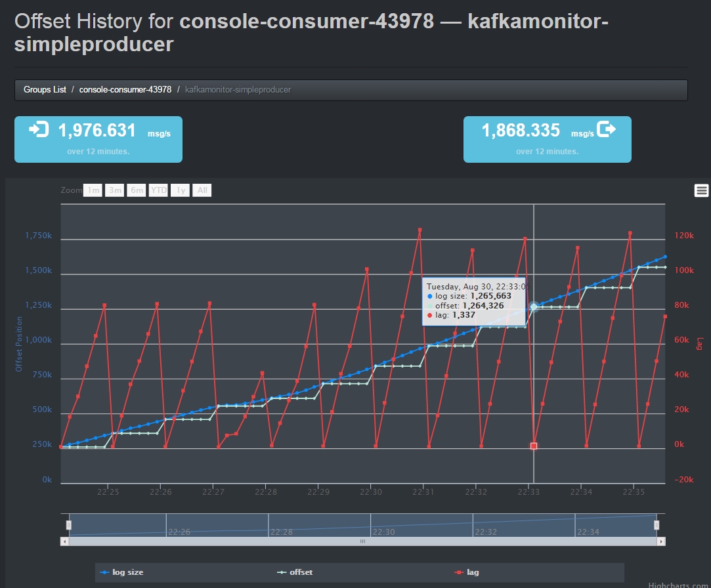711x588 pixels.
Task: Click the Highcharts.com credit link
Action: pos(679,585)
